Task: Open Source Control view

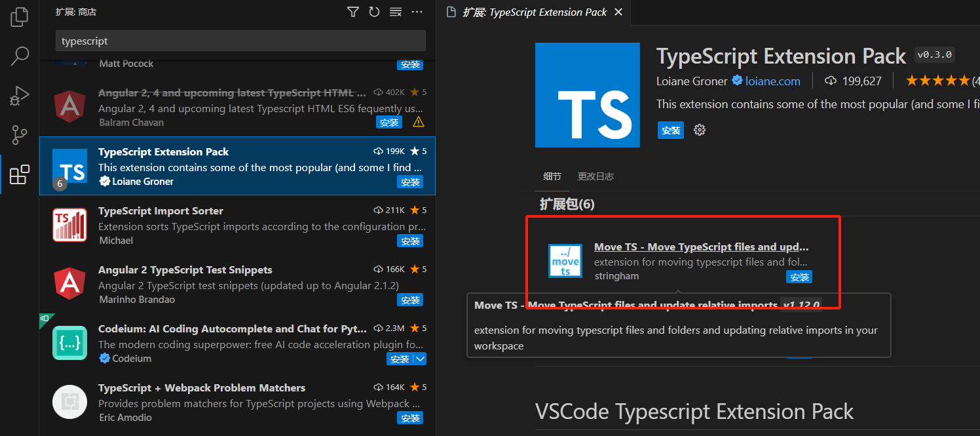Action: click(x=20, y=135)
